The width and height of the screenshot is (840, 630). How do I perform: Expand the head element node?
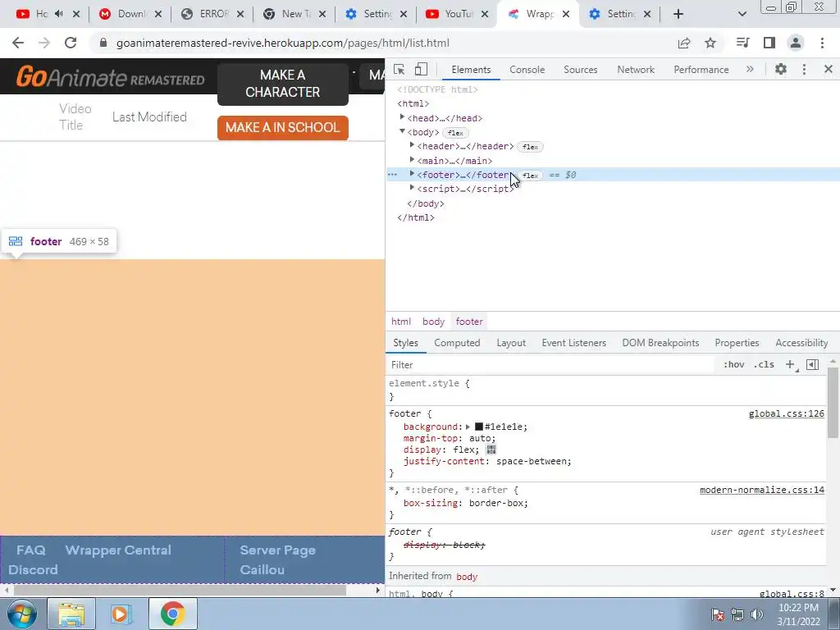pos(402,117)
